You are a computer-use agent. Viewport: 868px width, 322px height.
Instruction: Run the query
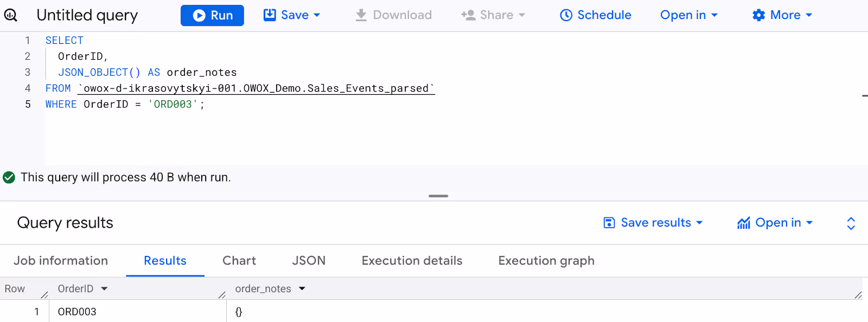[x=212, y=15]
